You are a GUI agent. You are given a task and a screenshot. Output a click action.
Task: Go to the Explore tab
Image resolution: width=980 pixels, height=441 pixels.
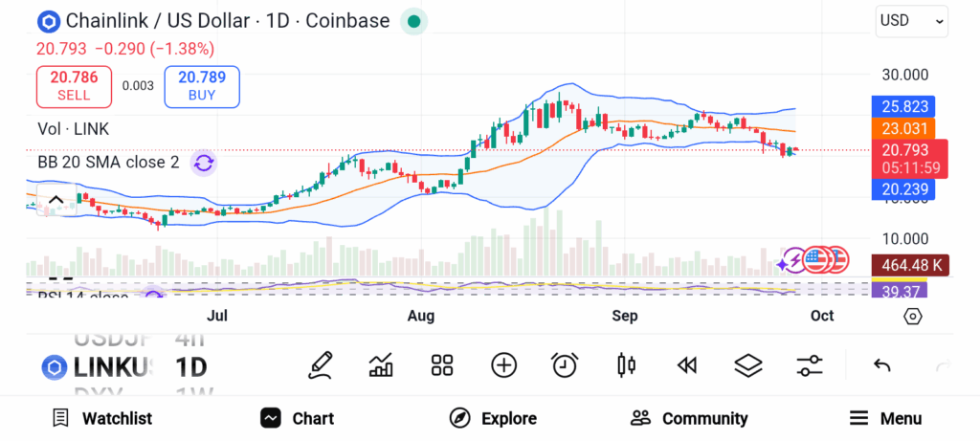pyautogui.click(x=493, y=418)
